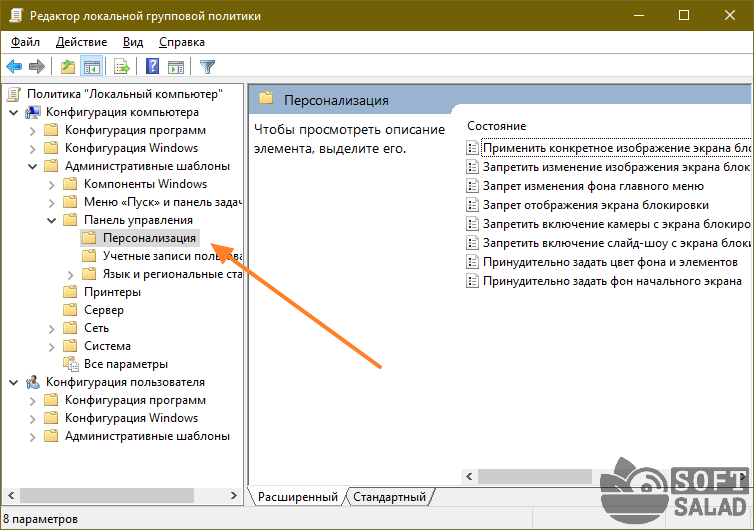
Task: Click the Export list toolbar icon
Action: coord(122,66)
